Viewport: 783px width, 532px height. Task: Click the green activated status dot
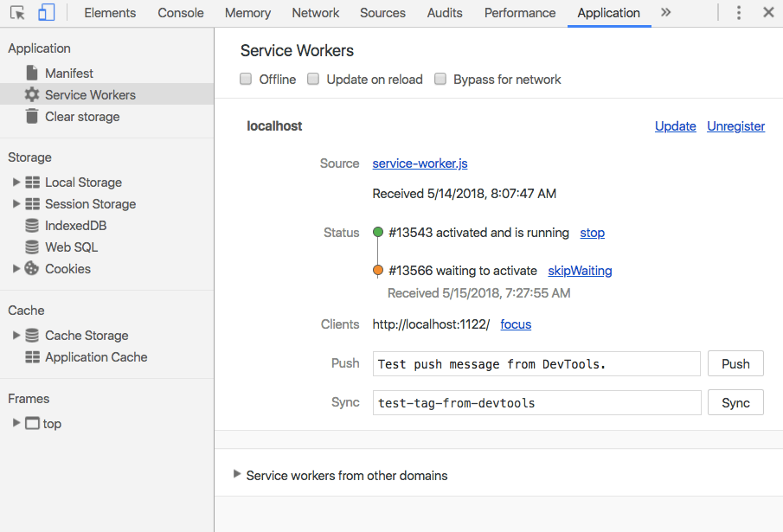tap(378, 232)
